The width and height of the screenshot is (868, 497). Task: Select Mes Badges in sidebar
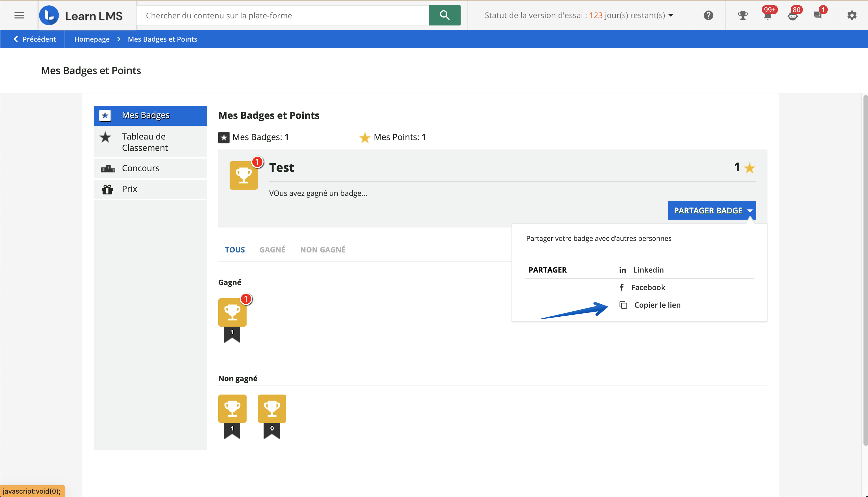point(150,115)
